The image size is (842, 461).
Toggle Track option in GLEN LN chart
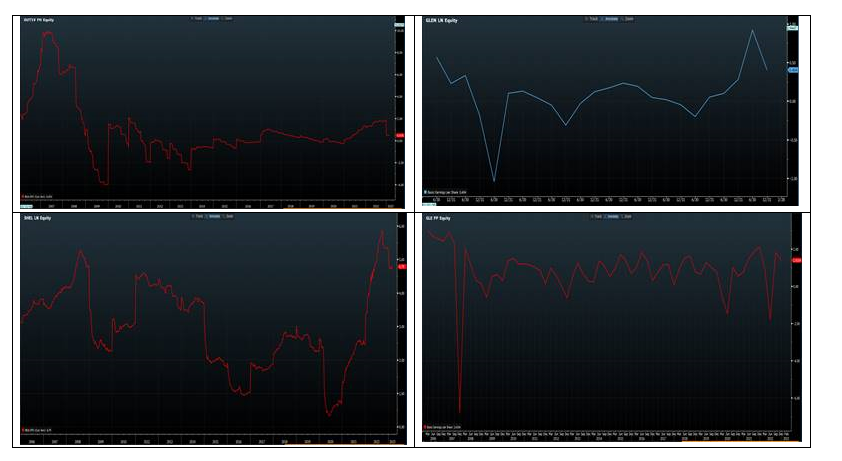591,19
